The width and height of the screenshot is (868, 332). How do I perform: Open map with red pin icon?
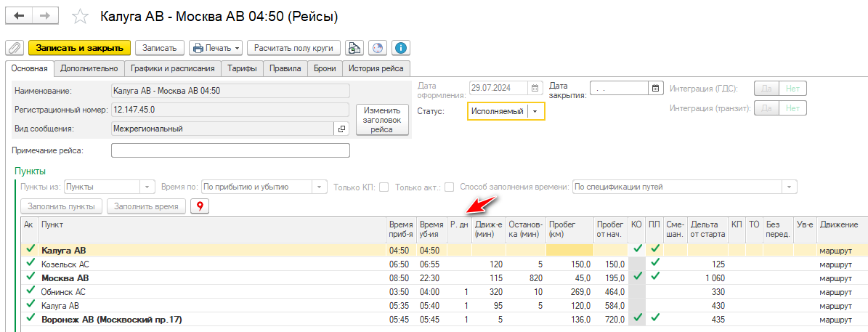coord(199,206)
